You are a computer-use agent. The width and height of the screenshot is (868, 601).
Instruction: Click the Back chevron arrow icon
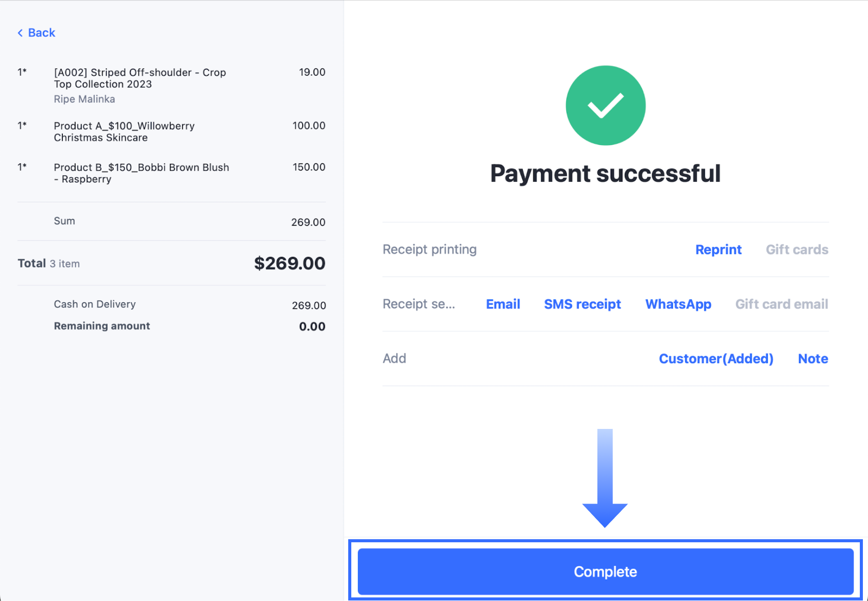pyautogui.click(x=20, y=33)
